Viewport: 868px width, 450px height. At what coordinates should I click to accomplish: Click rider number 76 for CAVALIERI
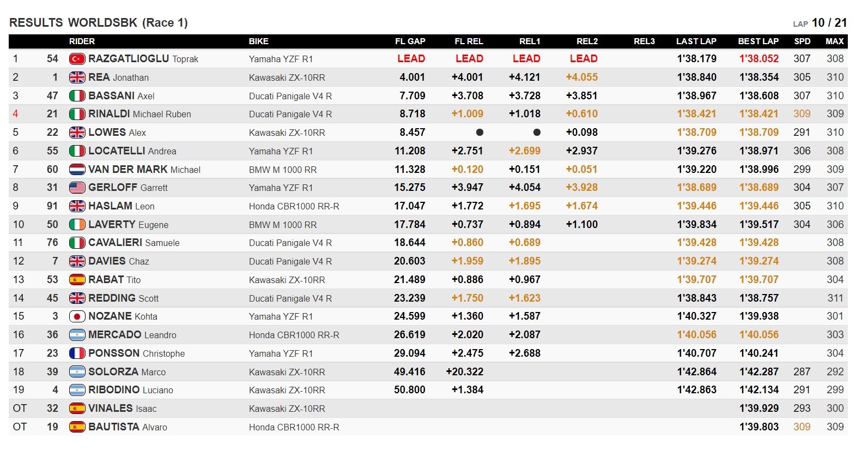pos(52,243)
